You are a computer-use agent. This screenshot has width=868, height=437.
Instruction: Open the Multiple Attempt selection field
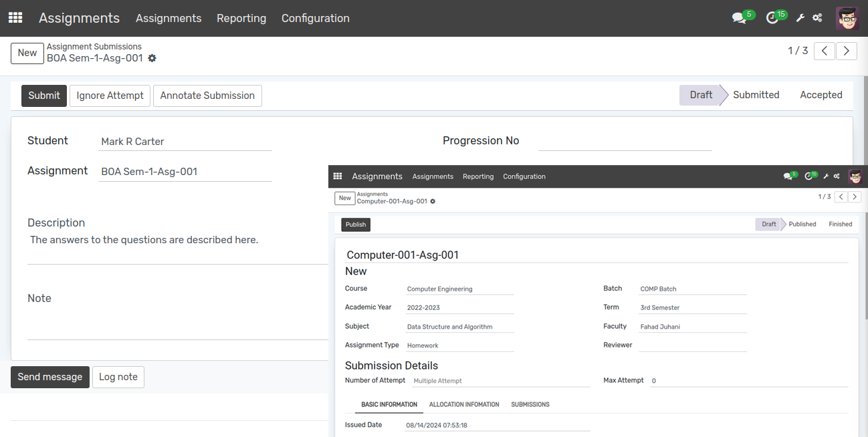click(437, 380)
